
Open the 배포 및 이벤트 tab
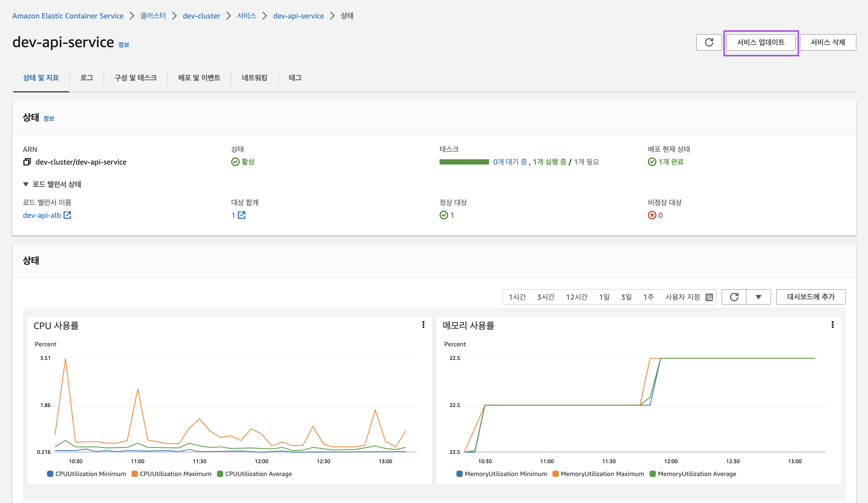pyautogui.click(x=199, y=78)
